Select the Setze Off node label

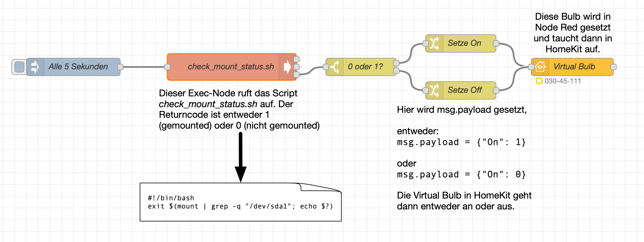pyautogui.click(x=465, y=90)
